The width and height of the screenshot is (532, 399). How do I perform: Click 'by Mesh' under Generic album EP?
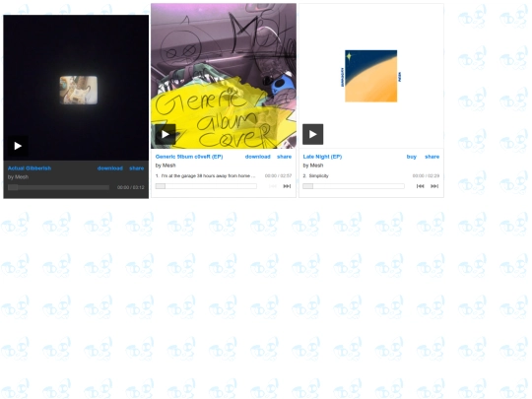(x=166, y=166)
